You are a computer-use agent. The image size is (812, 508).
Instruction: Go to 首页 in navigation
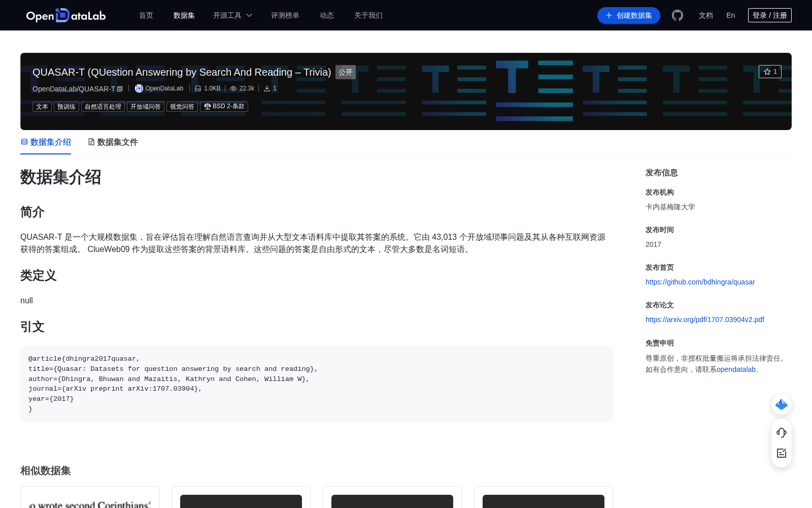click(x=146, y=15)
